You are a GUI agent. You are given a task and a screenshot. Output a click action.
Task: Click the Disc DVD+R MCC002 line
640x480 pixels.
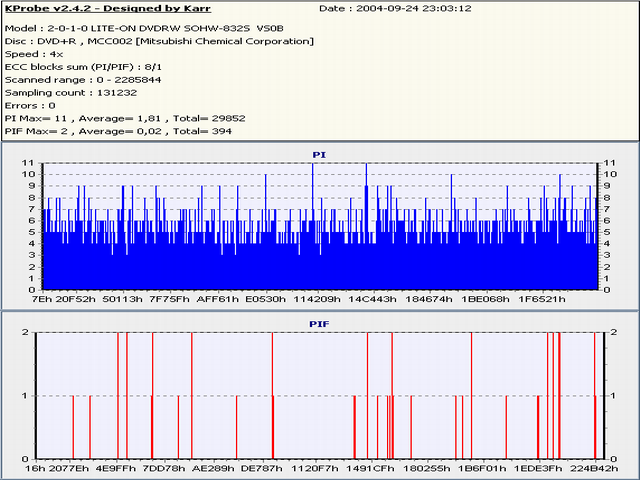159,41
